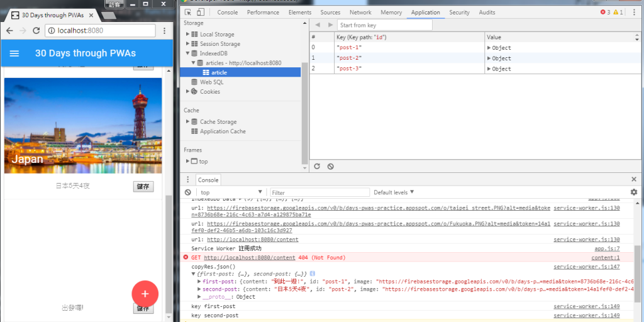The image size is (644, 322).
Task: Switch to the Performance tab
Action: coord(263,13)
